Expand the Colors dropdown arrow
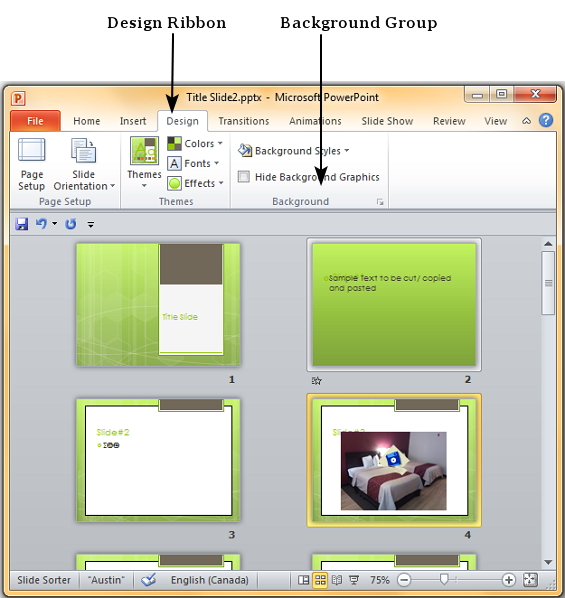 [x=220, y=143]
